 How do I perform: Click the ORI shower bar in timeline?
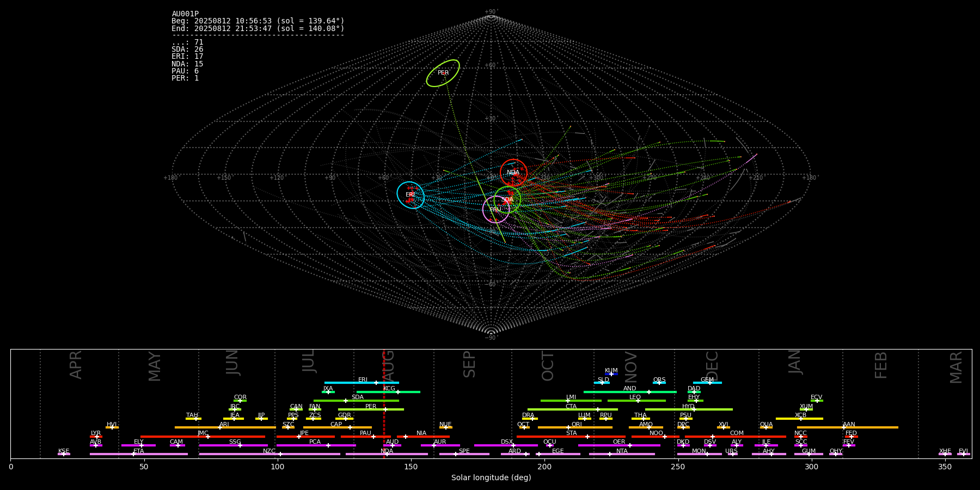575,427
